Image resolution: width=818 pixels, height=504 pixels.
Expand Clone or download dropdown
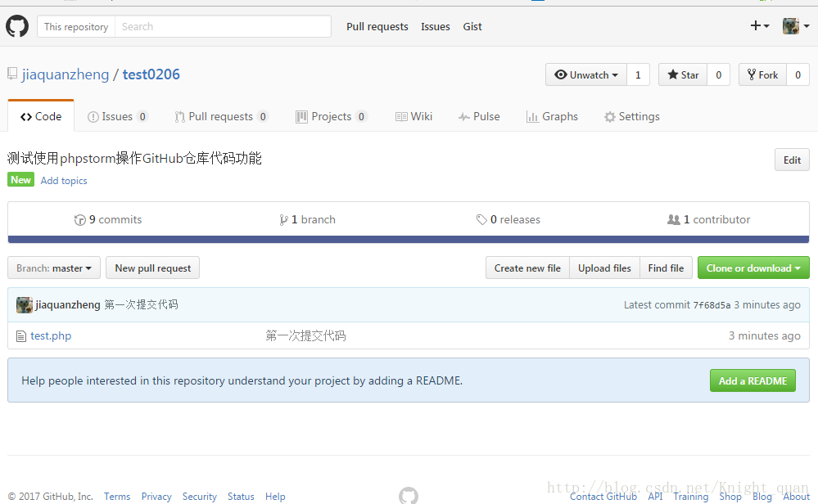tap(753, 268)
